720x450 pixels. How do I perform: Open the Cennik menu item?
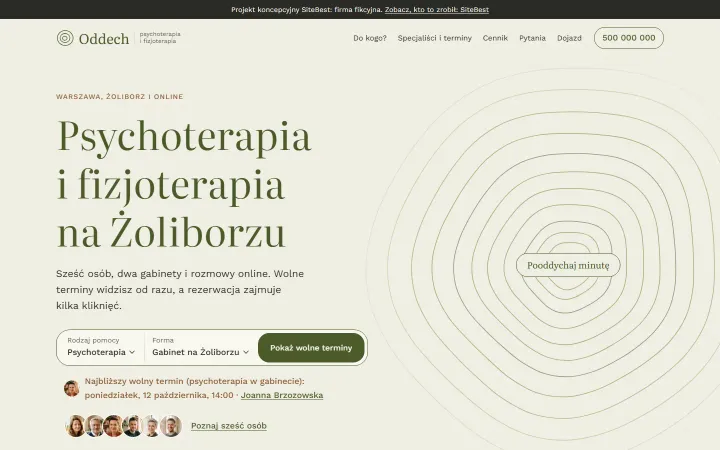495,38
